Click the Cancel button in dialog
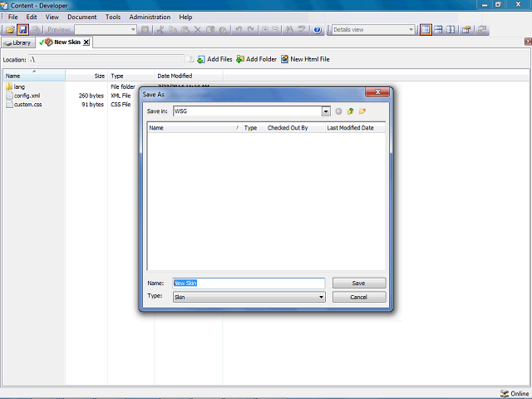 tap(359, 298)
